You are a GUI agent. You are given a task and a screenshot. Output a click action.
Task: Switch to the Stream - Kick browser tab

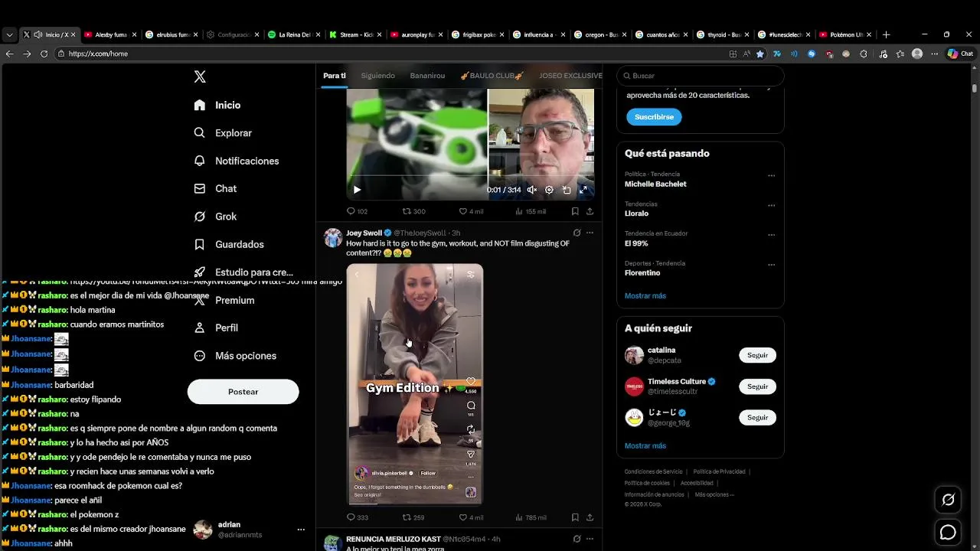click(356, 34)
